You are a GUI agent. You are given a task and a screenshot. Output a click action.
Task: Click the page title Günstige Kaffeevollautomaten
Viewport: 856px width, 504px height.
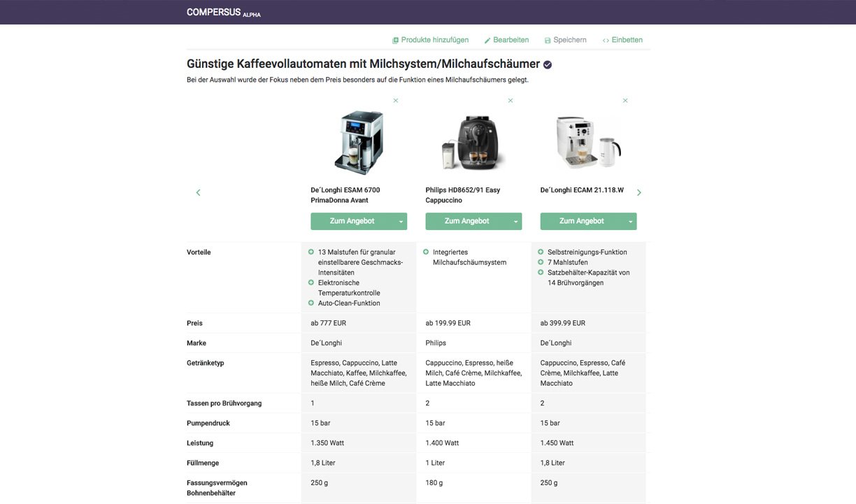coord(363,64)
